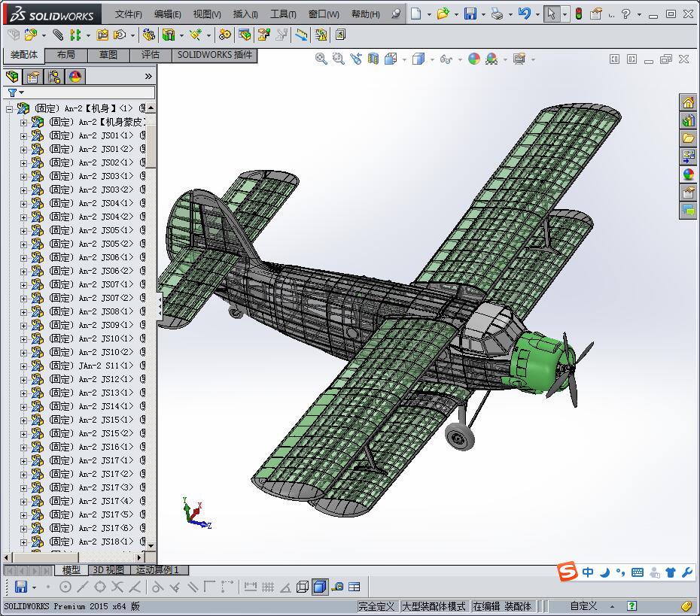Expand the An-2 JS01<1> tree item
The width and height of the screenshot is (700, 616).
(23, 135)
